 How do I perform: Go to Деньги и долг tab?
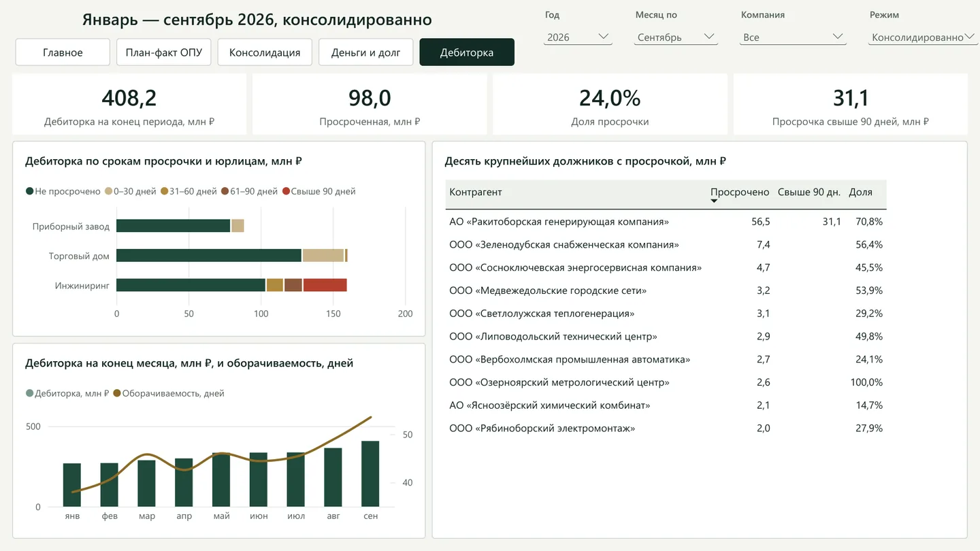click(x=366, y=52)
